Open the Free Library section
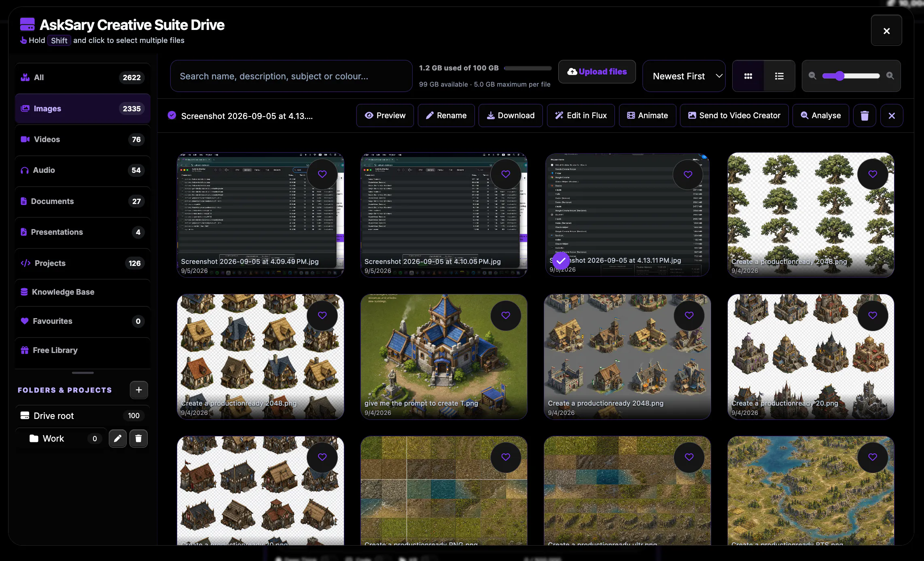This screenshot has width=924, height=561. (x=83, y=350)
